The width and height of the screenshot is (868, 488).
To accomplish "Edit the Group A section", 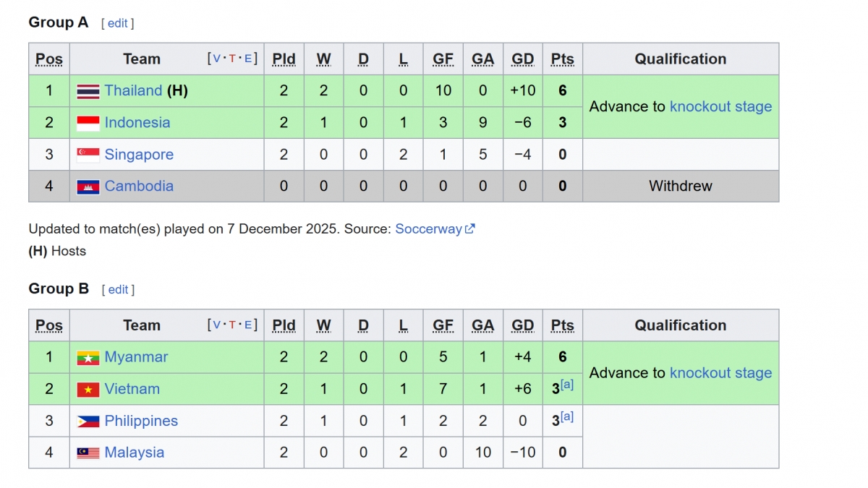I will click(x=118, y=23).
